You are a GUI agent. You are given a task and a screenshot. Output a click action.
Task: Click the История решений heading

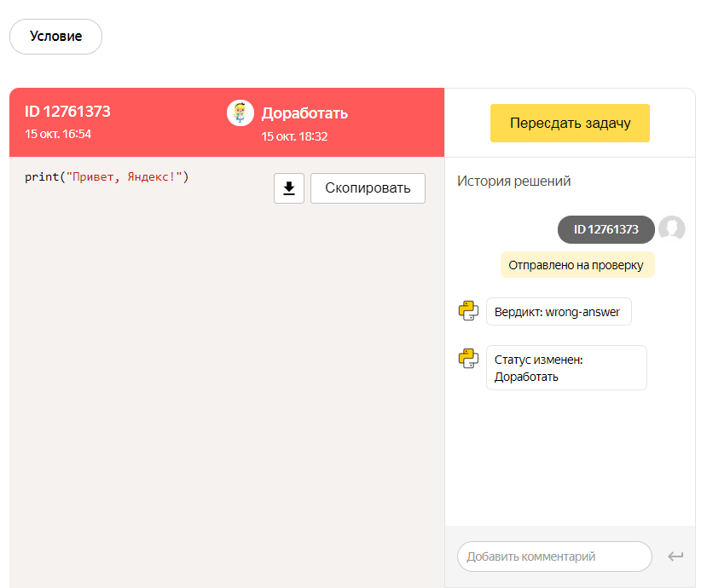pyautogui.click(x=514, y=182)
